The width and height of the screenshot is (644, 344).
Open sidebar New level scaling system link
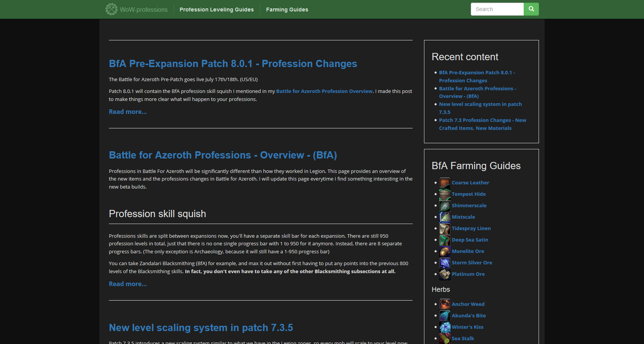click(480, 108)
